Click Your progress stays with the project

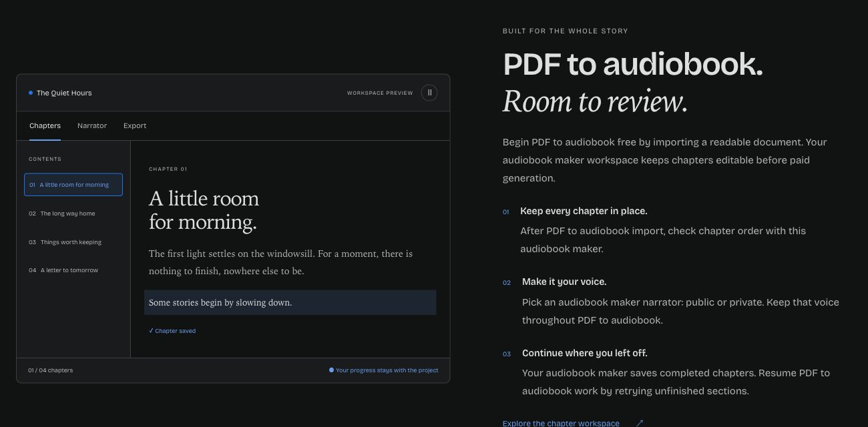(x=384, y=370)
